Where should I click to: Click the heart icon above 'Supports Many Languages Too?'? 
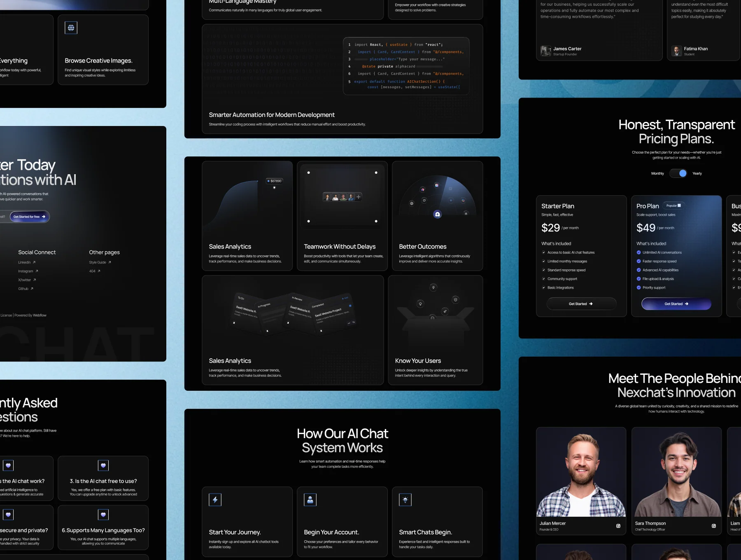(103, 515)
